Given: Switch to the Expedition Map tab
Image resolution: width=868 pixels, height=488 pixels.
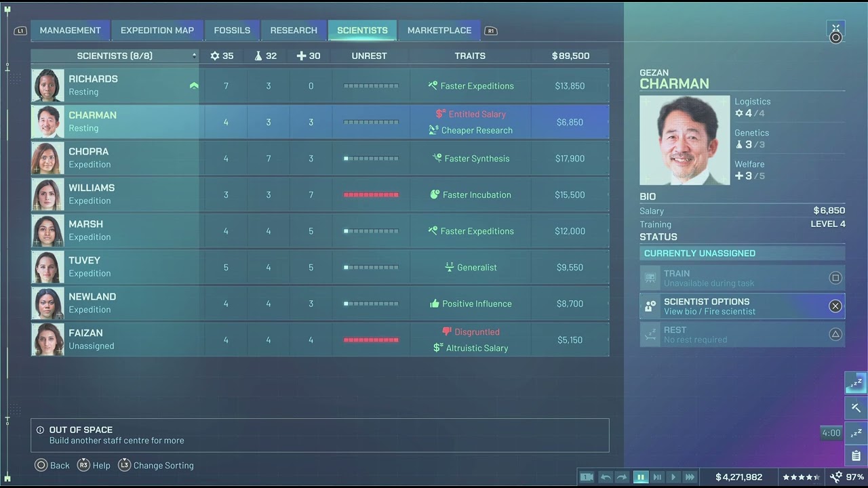Looking at the screenshot, I should [157, 30].
